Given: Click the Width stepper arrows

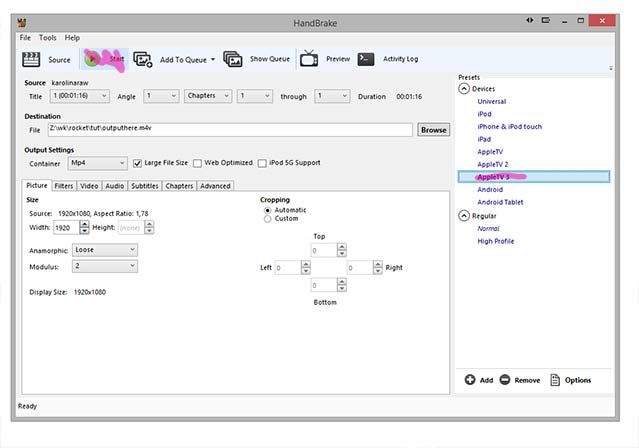Looking at the screenshot, I should (84, 227).
